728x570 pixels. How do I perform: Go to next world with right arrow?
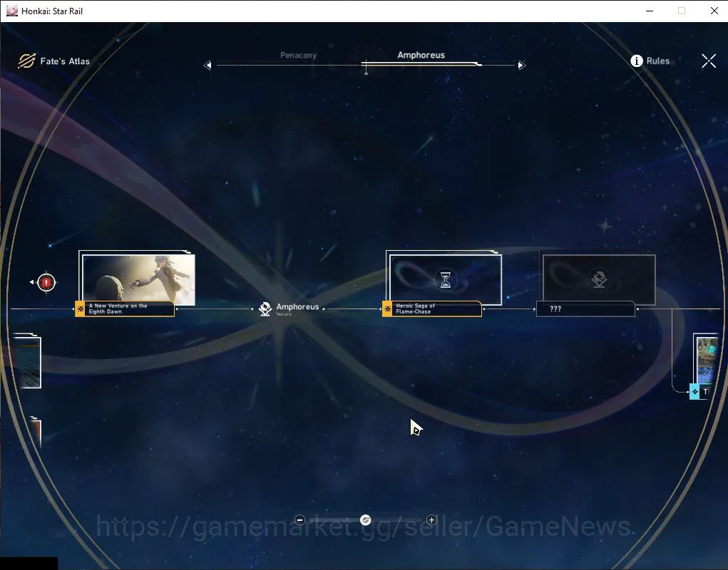coord(521,66)
